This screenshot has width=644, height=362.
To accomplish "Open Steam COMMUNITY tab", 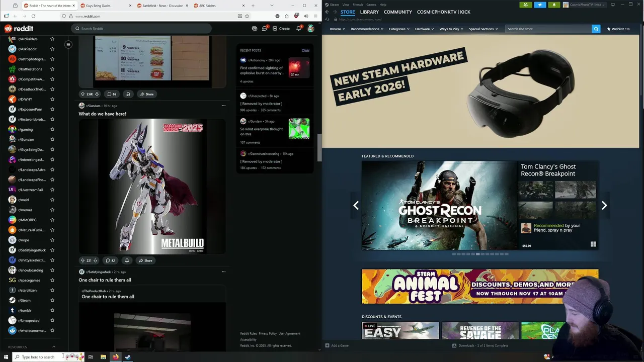I will (x=398, y=12).
